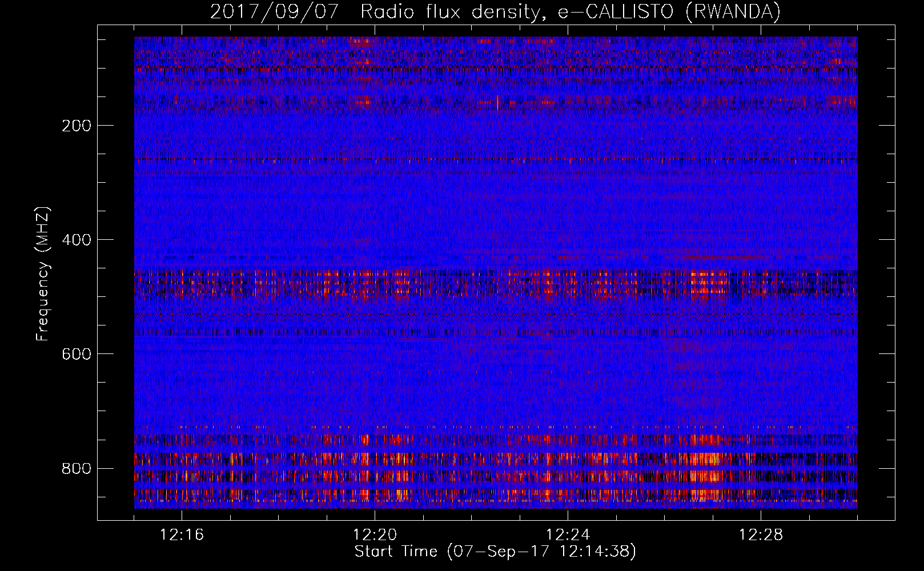Click the 12:16 time tick label
Image resolution: width=924 pixels, height=571 pixels.
pyautogui.click(x=182, y=535)
